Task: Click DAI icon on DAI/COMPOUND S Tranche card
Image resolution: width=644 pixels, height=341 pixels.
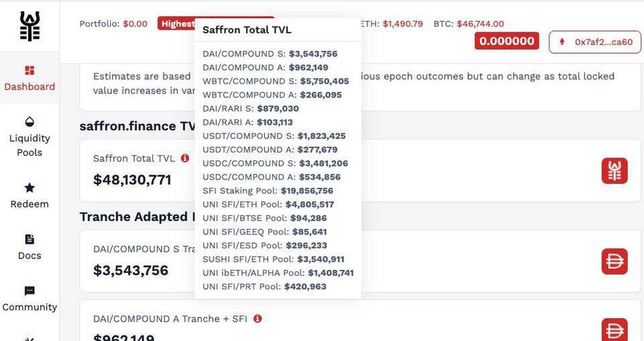Action: coord(614,261)
